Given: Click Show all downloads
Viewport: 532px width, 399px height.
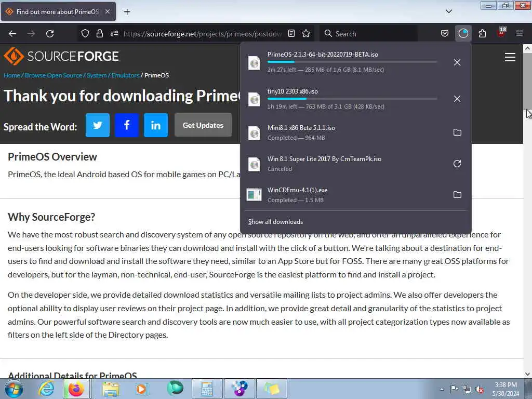Looking at the screenshot, I should pyautogui.click(x=275, y=222).
